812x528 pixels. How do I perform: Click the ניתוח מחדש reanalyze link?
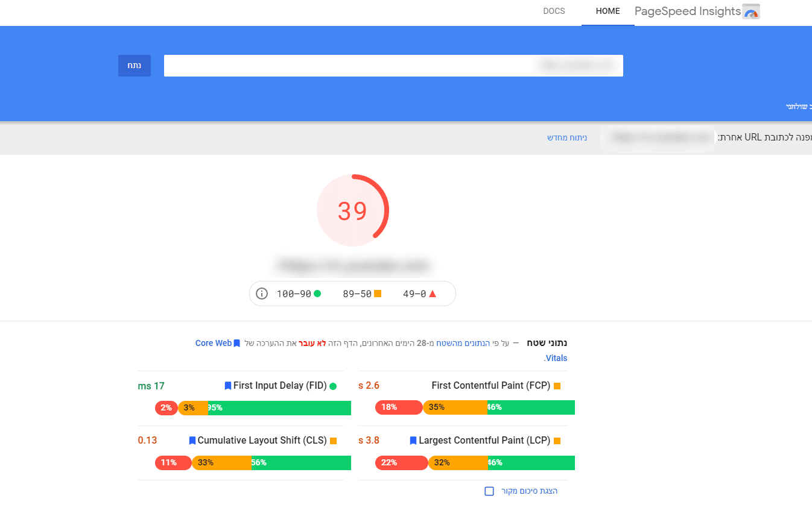(567, 138)
